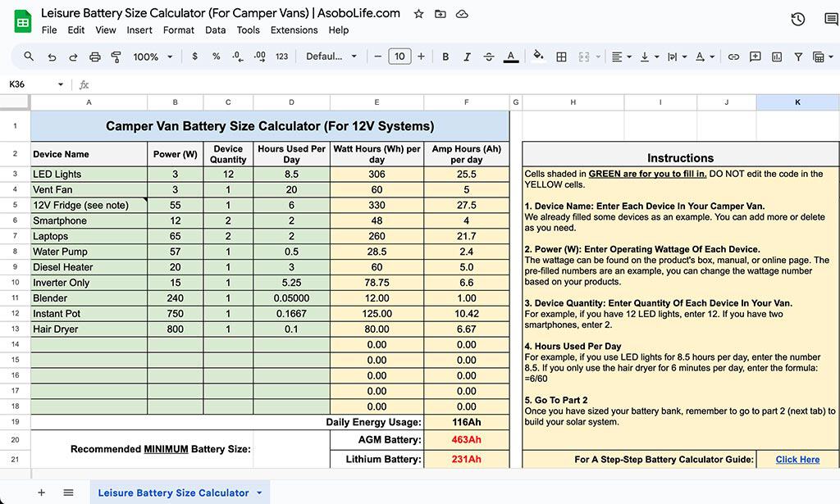This screenshot has height=504, width=840.
Task: Open the Data menu
Action: 216,30
